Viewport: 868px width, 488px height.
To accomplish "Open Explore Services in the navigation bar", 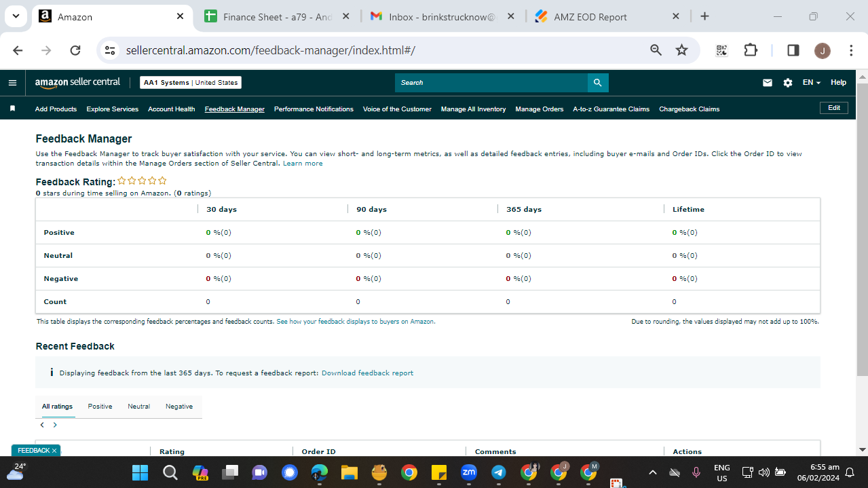I will pos(113,109).
